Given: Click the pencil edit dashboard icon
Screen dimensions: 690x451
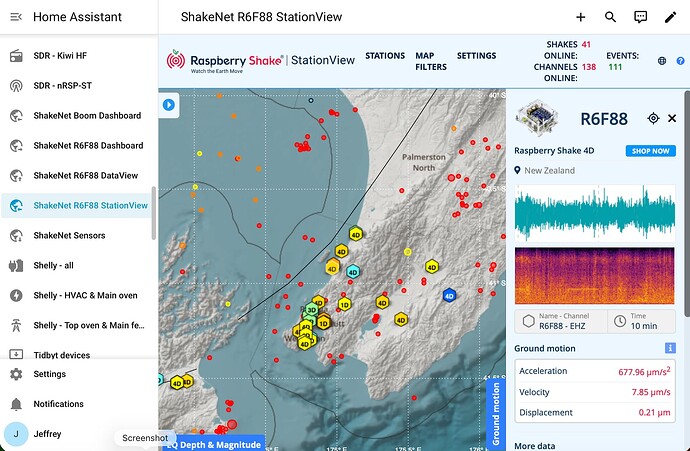Looking at the screenshot, I should pyautogui.click(x=671, y=17).
